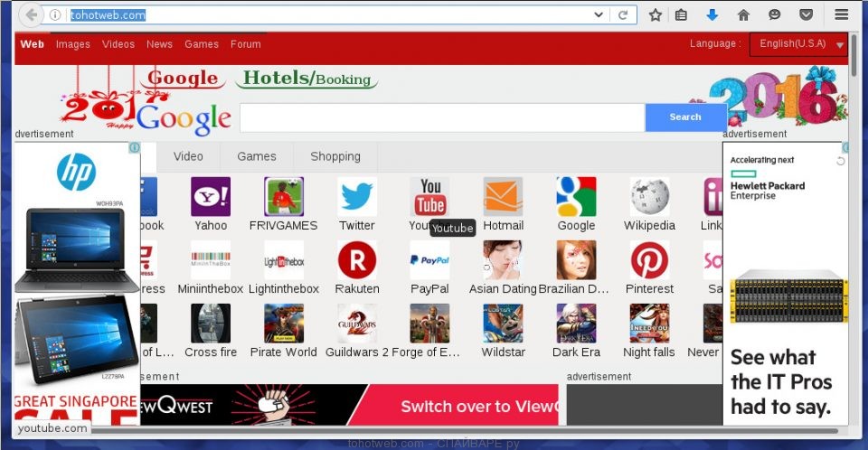Open the Wildstar game thumbnail
Image resolution: width=868 pixels, height=450 pixels.
point(504,323)
